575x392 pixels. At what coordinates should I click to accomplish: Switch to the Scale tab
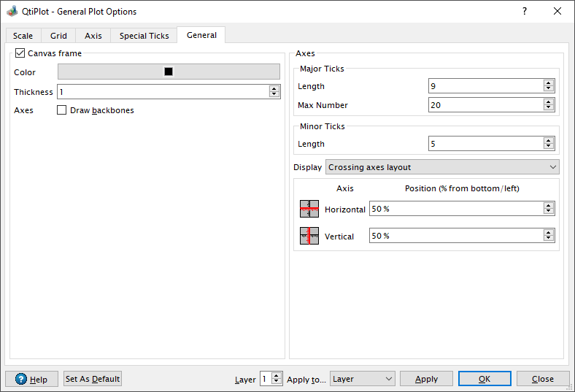coord(23,36)
